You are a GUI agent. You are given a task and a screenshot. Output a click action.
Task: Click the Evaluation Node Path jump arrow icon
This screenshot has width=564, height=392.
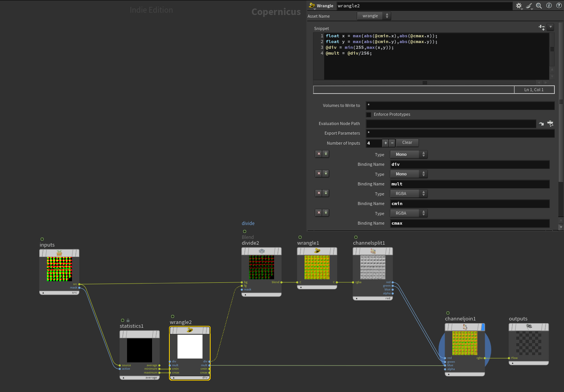point(541,123)
